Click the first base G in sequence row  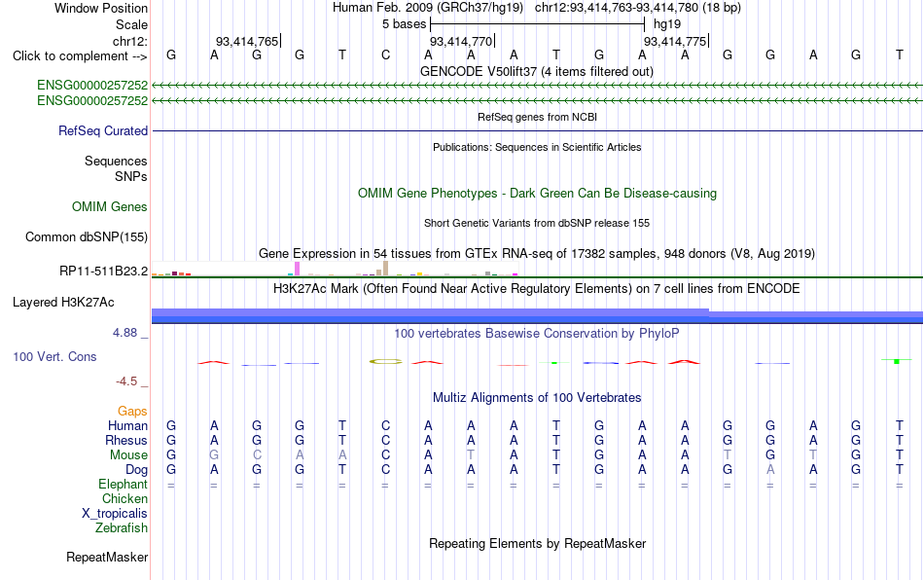pyautogui.click(x=171, y=54)
